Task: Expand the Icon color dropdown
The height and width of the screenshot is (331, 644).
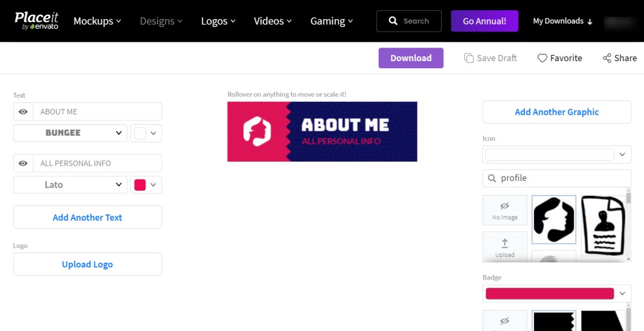Action: coord(622,155)
